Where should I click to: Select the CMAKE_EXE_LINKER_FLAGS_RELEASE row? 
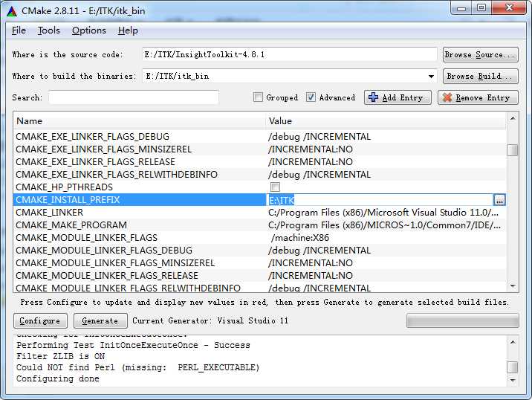(259, 161)
